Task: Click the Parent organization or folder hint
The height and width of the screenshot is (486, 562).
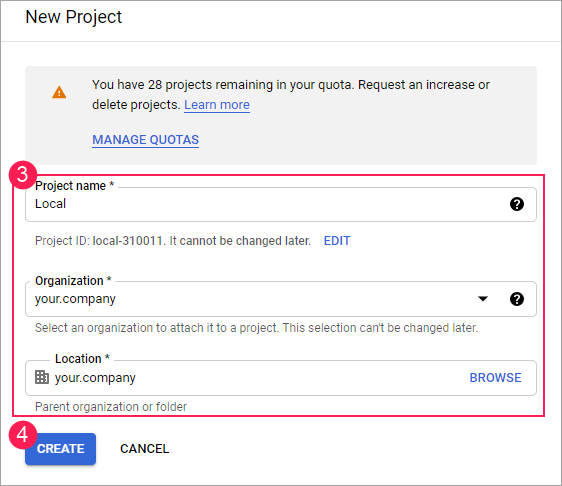Action: coord(111,407)
